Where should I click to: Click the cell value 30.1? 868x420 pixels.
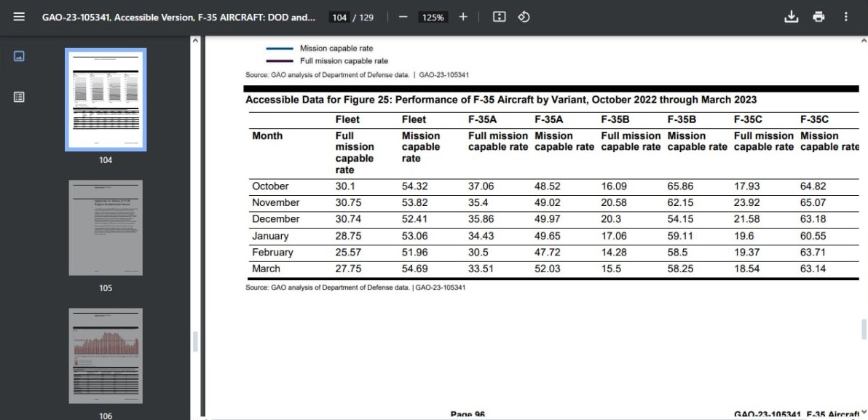tap(344, 186)
